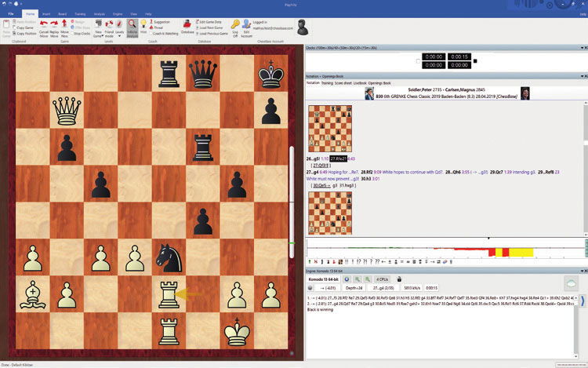Click the 4 CPUs button
This screenshot has width=588, height=368.
[x=382, y=279]
